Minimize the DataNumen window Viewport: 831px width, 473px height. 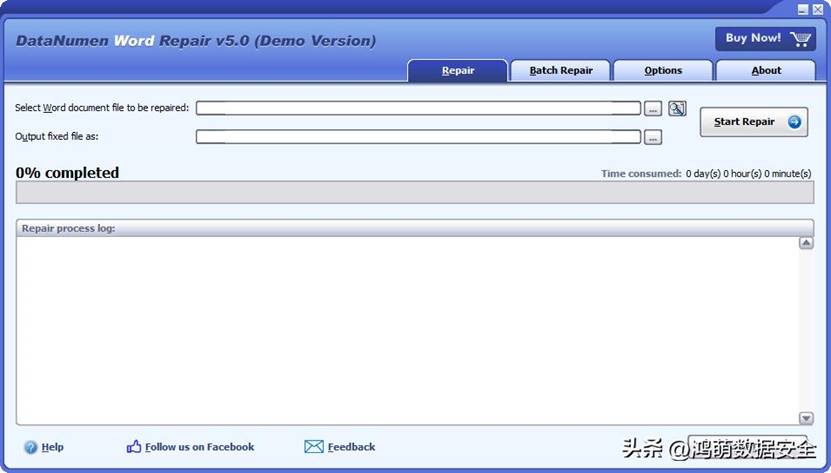803,9
